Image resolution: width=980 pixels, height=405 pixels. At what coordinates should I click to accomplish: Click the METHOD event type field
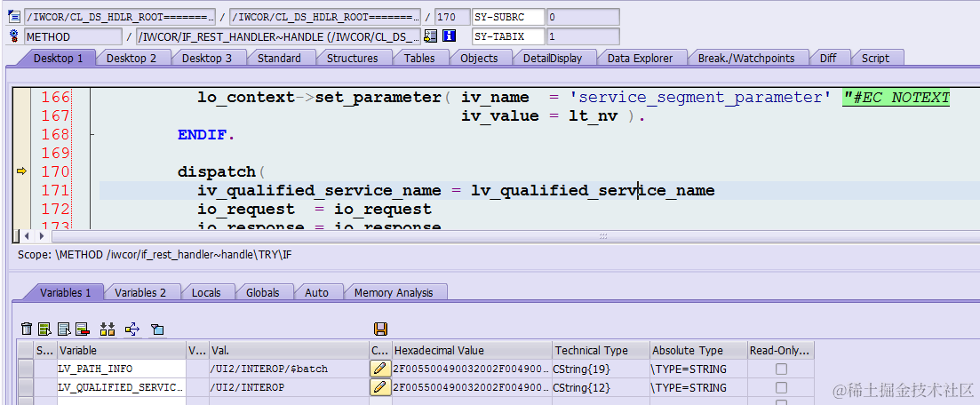74,37
